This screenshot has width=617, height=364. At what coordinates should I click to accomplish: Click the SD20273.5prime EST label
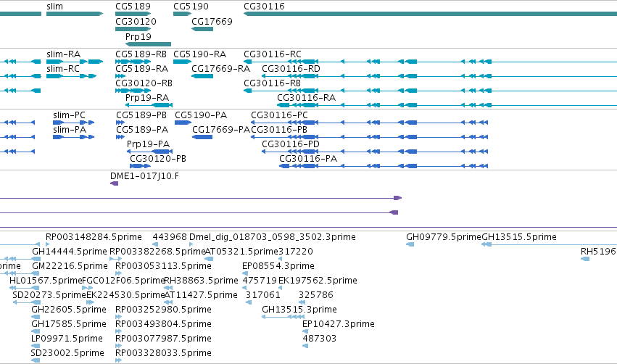[x=49, y=296]
